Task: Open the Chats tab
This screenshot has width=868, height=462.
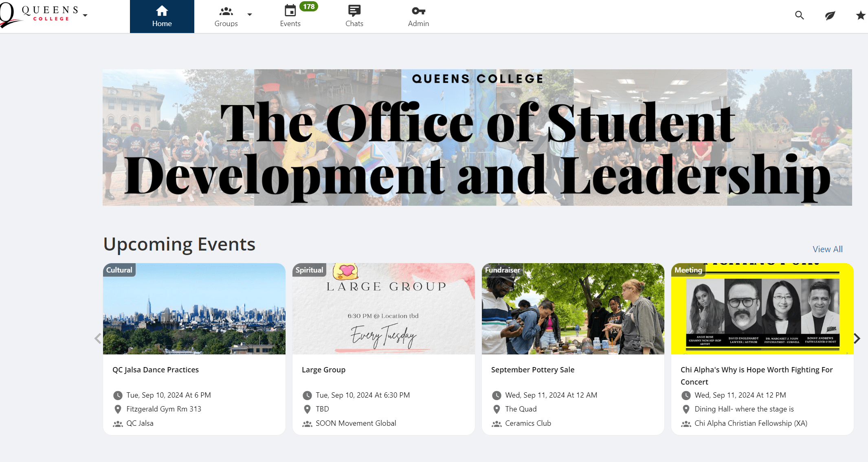Action: point(354,17)
